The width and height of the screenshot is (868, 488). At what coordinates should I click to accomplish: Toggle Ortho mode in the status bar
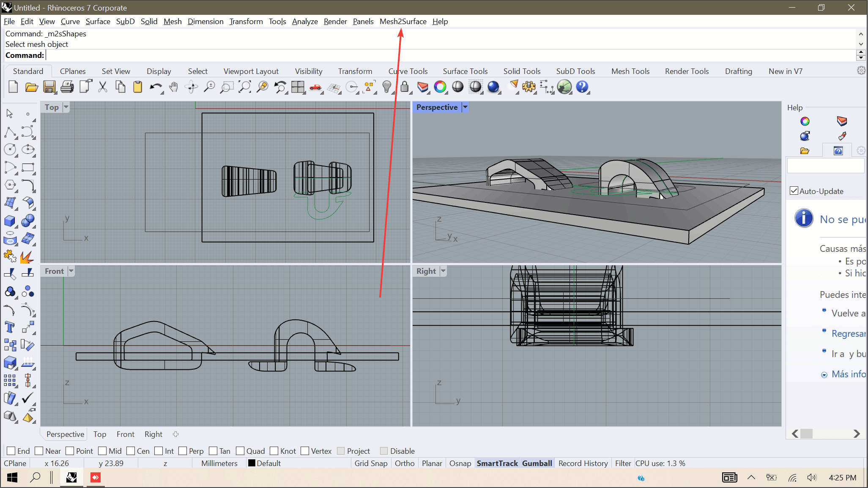[x=404, y=463]
